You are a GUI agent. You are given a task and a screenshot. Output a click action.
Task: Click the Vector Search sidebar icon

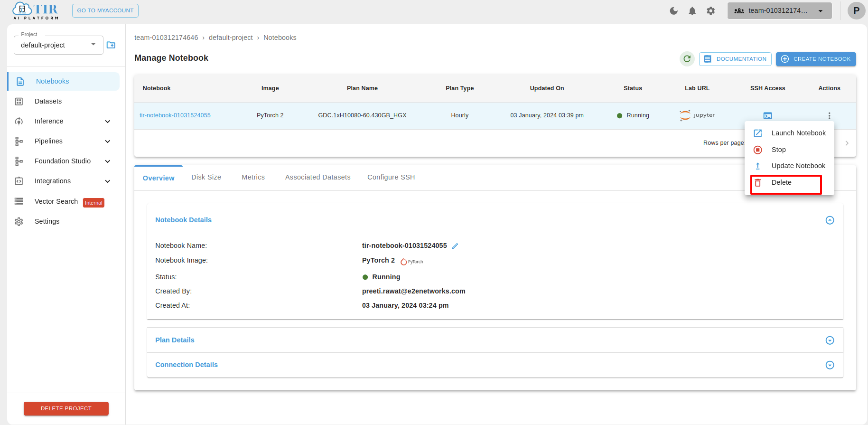(x=19, y=201)
